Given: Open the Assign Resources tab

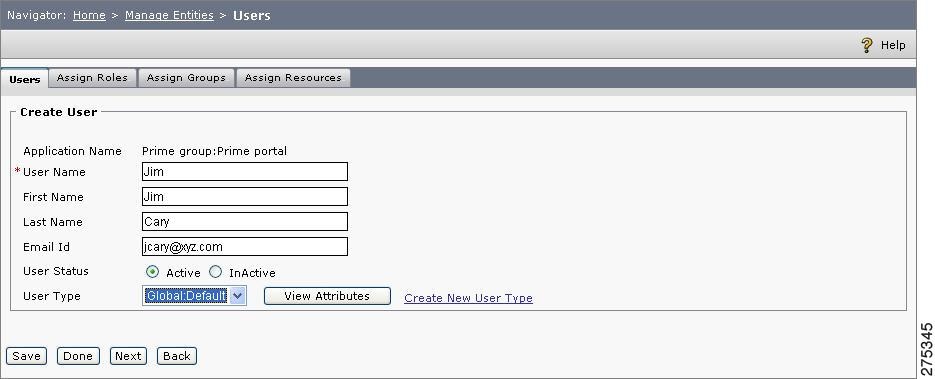Looking at the screenshot, I should [x=293, y=77].
